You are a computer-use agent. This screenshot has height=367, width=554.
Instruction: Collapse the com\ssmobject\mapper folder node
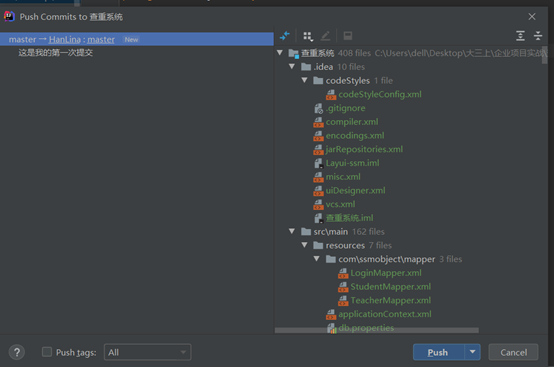pyautogui.click(x=317, y=259)
